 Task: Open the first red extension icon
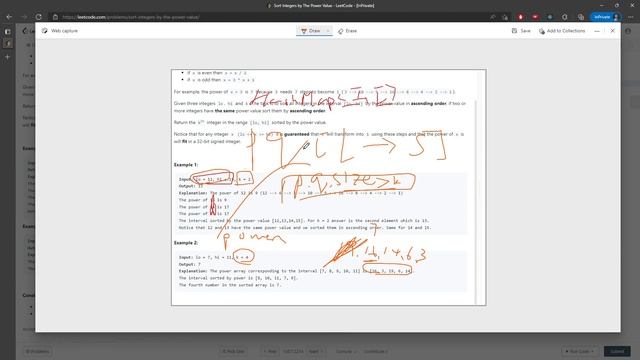[520, 17]
